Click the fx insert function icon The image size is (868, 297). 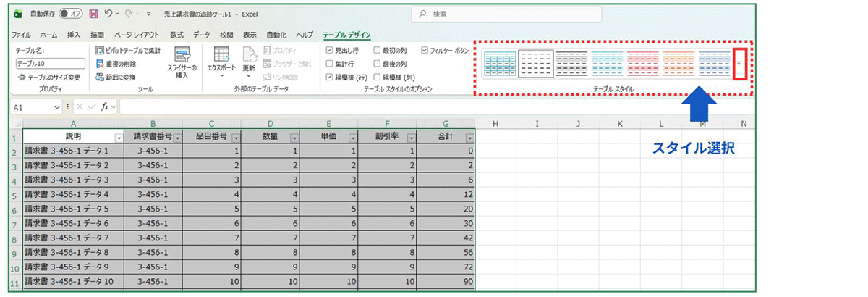[105, 106]
